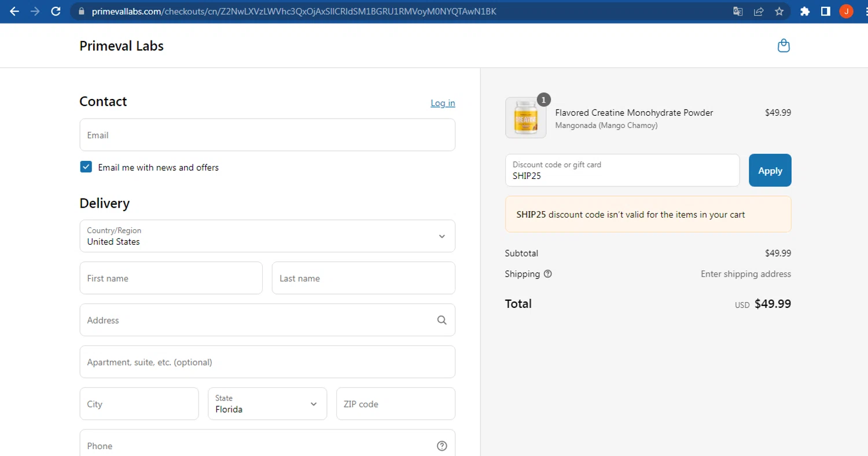
Task: Click the search icon in Address field
Action: pos(442,320)
